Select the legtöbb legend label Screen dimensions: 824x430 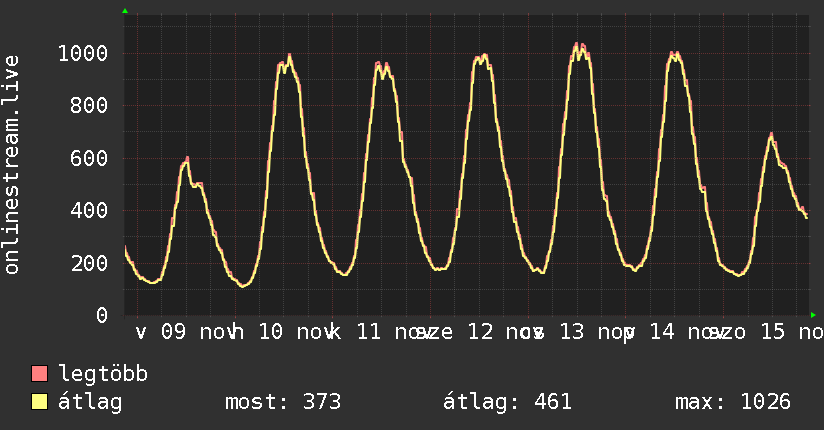[x=104, y=375]
